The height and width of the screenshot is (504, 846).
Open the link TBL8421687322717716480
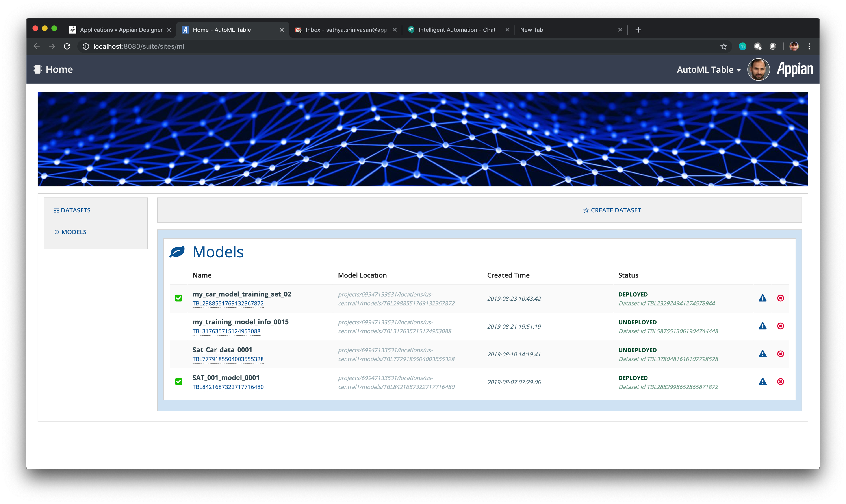(x=228, y=387)
